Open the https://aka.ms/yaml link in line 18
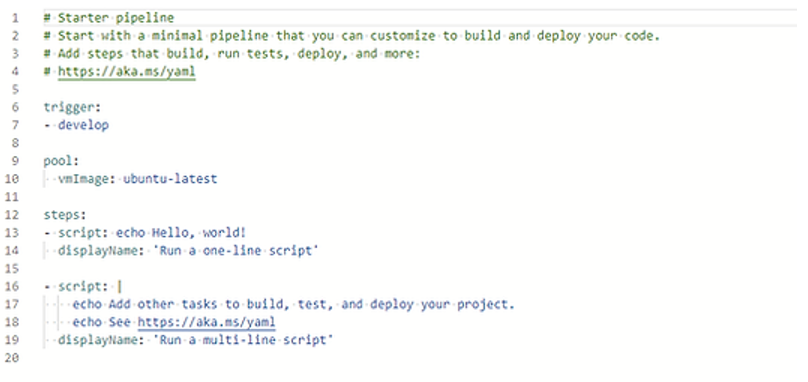The width and height of the screenshot is (808, 382). pos(206,322)
